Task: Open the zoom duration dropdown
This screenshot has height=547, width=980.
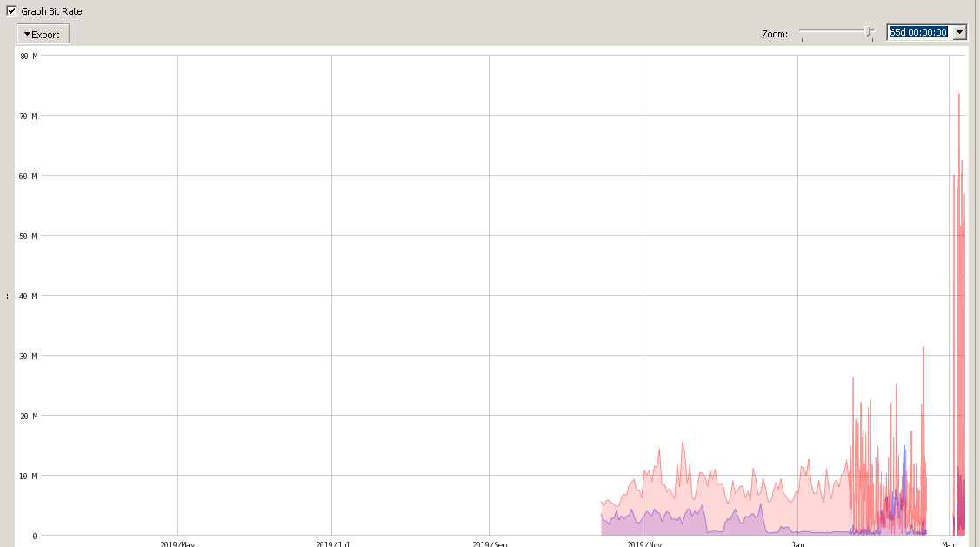Action: [959, 32]
